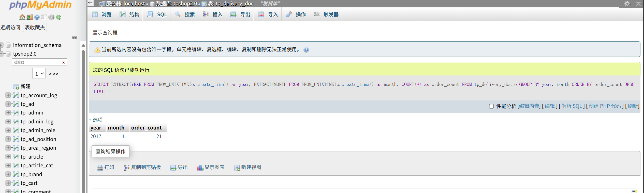Switch to the SQL tab

157,15
